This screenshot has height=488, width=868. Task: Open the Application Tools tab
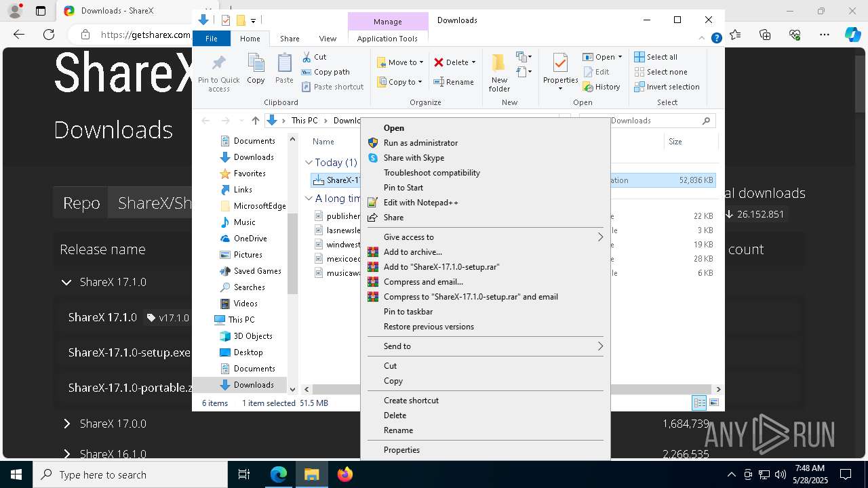[387, 39]
